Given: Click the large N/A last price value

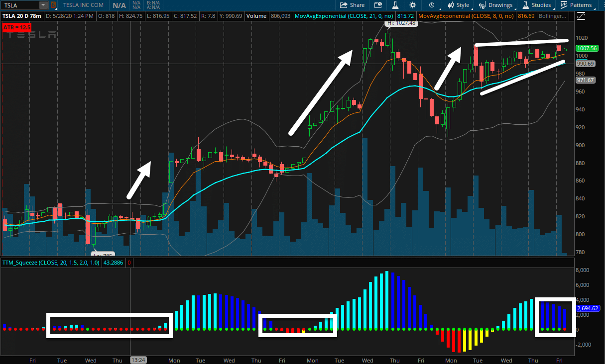Looking at the screenshot, I should tap(119, 5).
